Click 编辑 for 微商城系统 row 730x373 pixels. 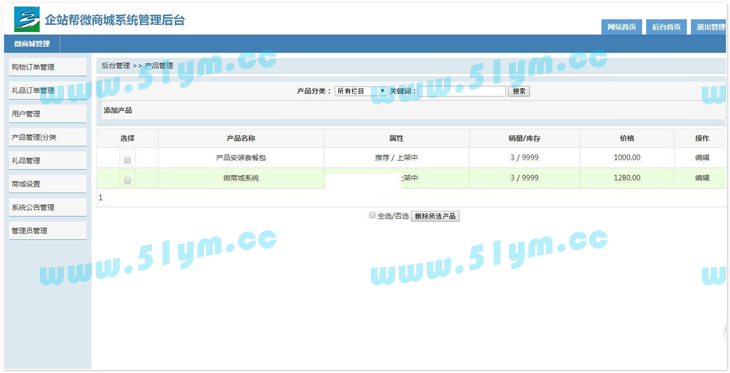click(702, 178)
